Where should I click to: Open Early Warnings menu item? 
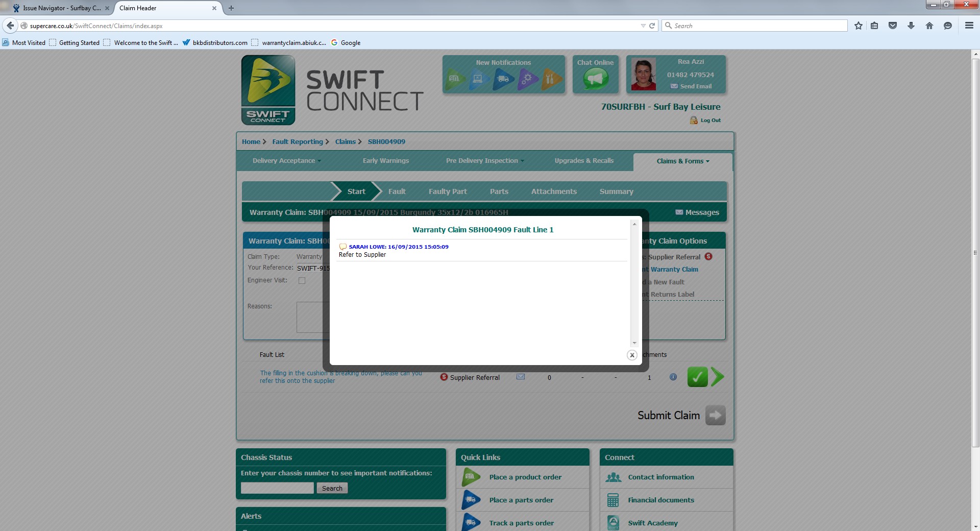[x=386, y=161]
